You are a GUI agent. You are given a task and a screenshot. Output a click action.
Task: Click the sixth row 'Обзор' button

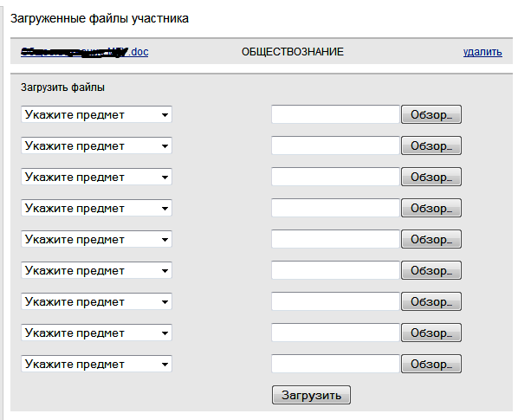point(431,270)
